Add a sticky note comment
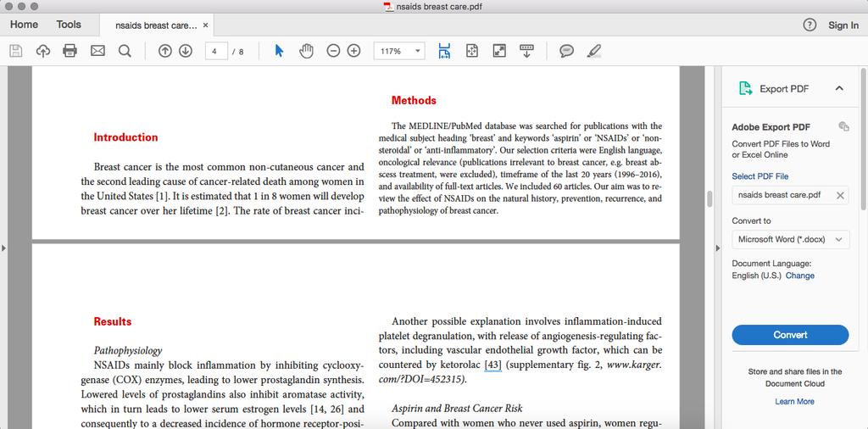Viewport: 868px width, 429px height. 566,51
